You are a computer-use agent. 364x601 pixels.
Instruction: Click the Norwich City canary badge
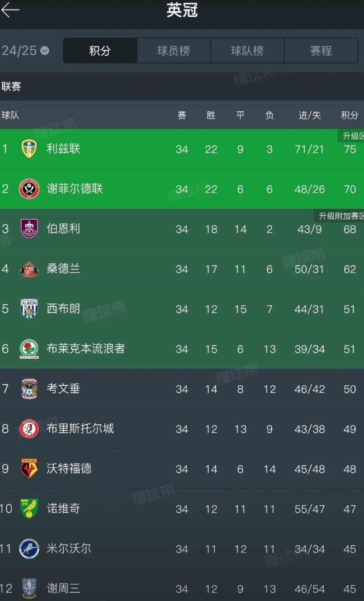[x=29, y=509]
